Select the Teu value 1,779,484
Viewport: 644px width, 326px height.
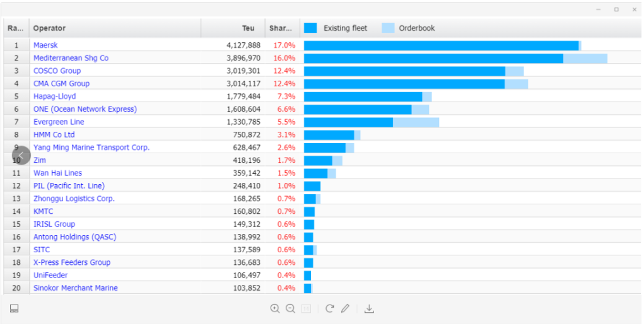pos(243,96)
